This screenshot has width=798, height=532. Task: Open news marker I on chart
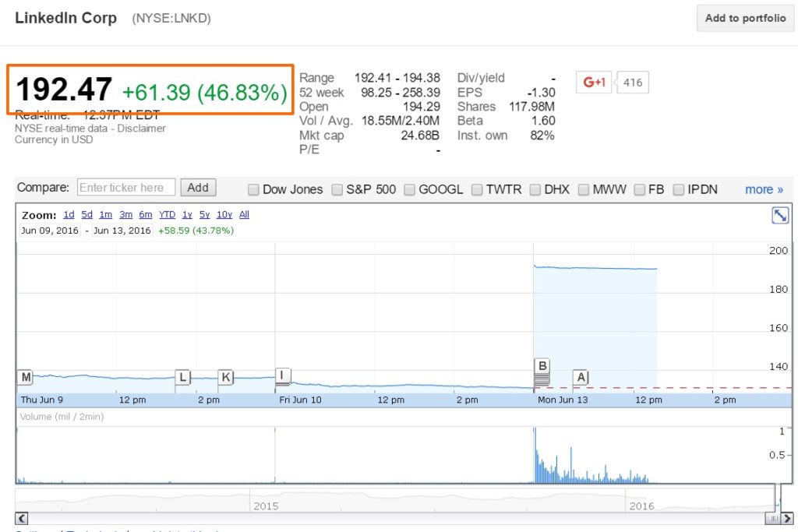click(282, 375)
